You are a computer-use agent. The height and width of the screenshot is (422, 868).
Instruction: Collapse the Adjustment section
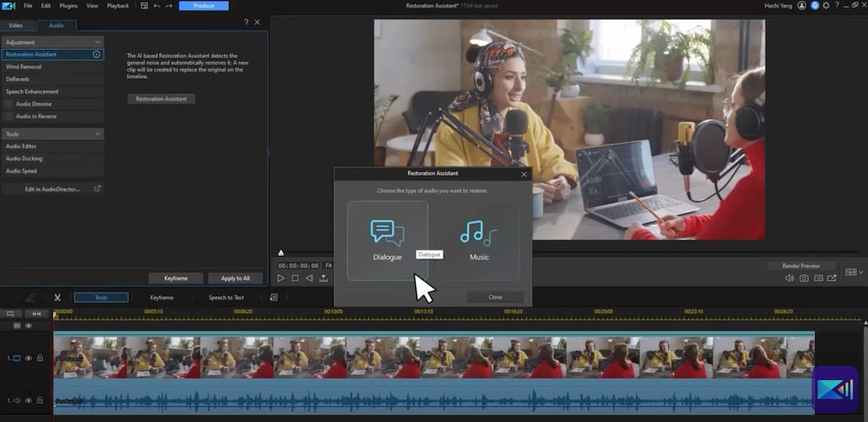coord(97,43)
